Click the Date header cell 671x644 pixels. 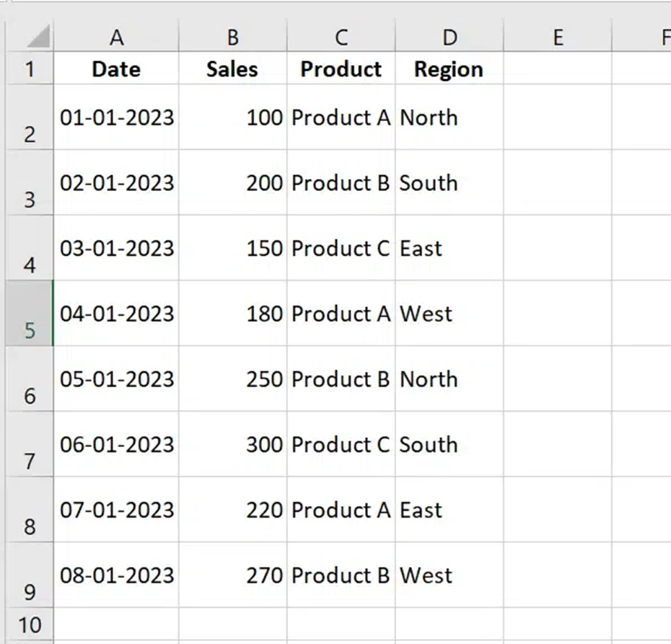click(x=116, y=68)
